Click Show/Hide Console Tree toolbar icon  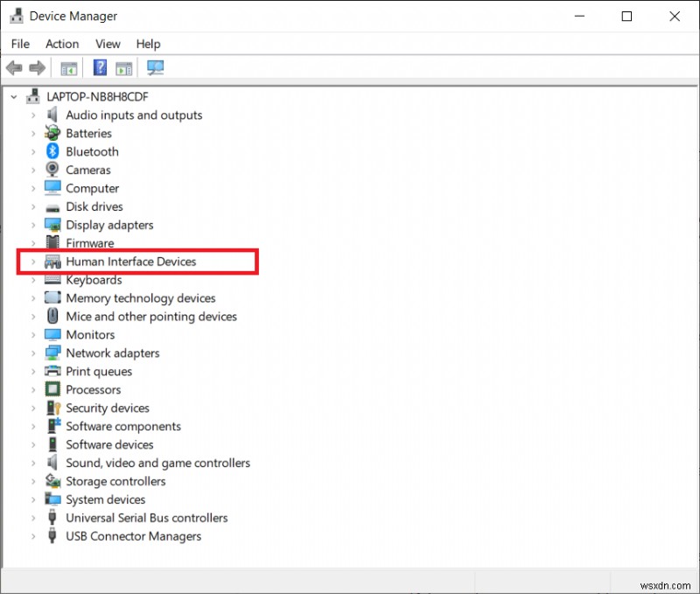pos(69,68)
